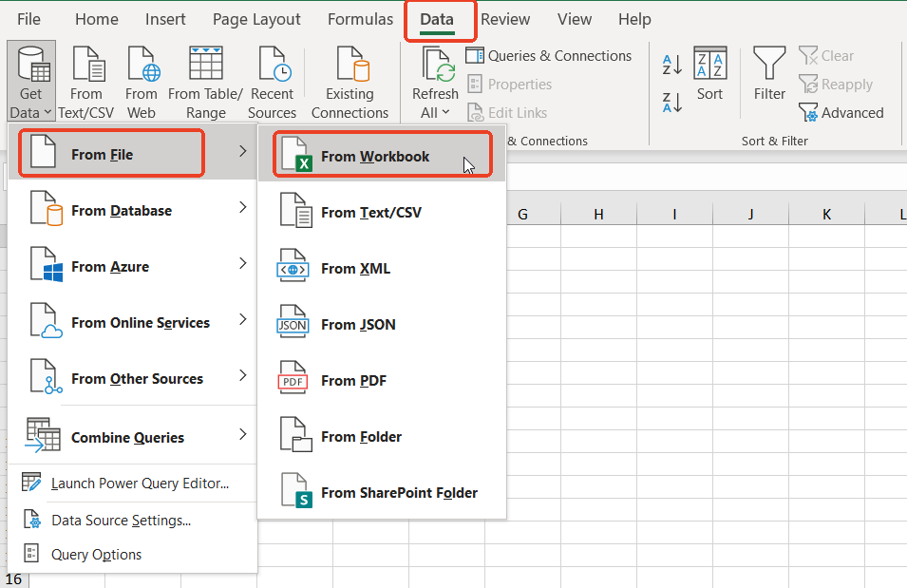Open Data Source Settings

tap(132, 520)
